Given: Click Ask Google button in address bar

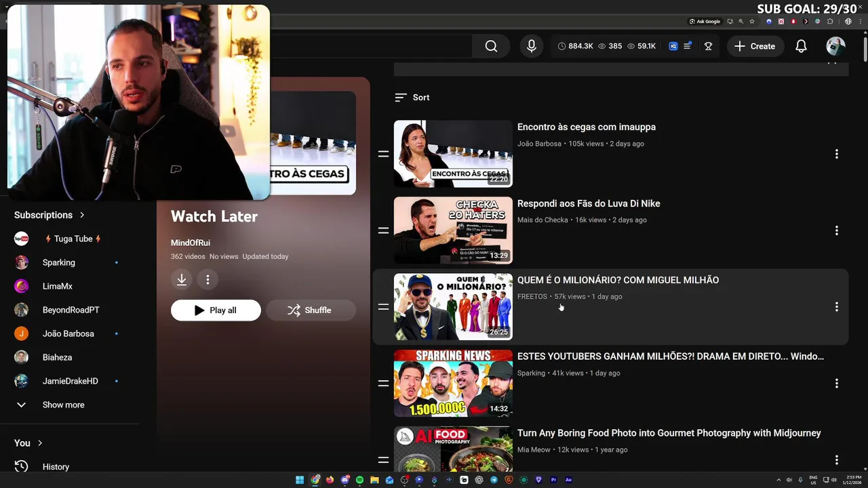Looking at the screenshot, I should tap(705, 21).
